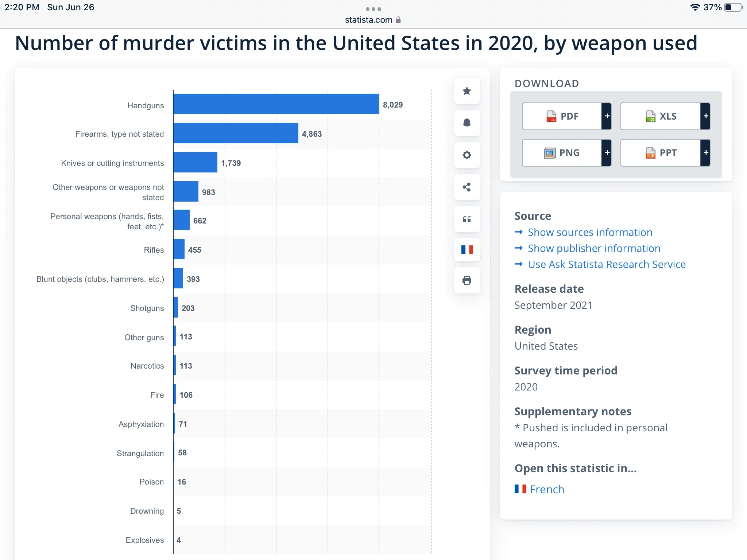Click the Personal weapons bar valued 662

[181, 220]
